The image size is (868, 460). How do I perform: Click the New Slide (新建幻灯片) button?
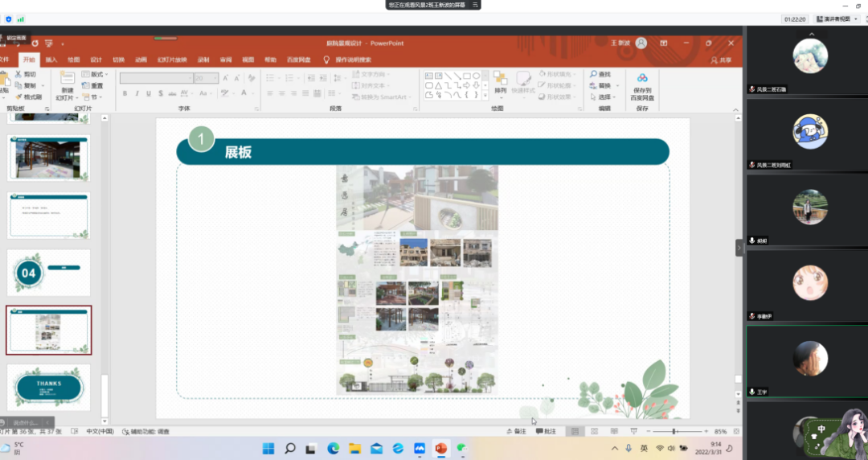pos(67,86)
